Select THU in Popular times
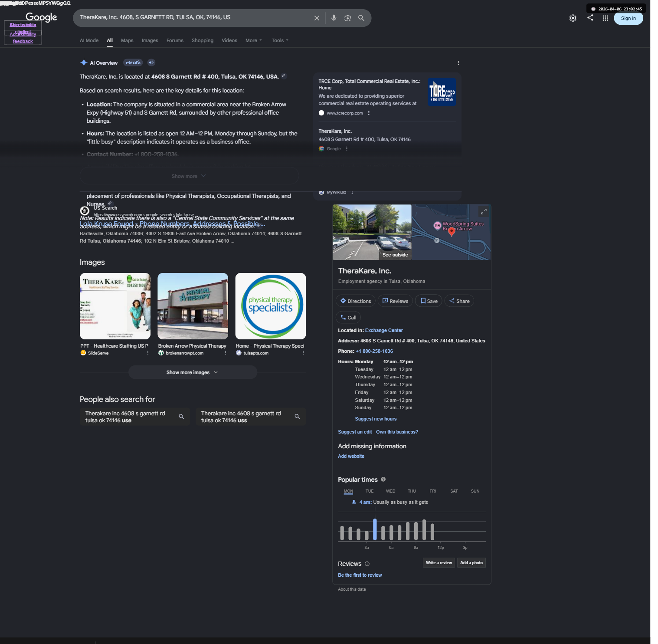 412,491
